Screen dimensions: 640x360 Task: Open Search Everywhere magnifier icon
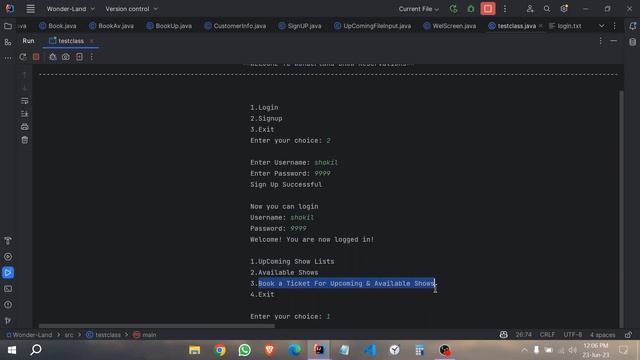point(547,9)
